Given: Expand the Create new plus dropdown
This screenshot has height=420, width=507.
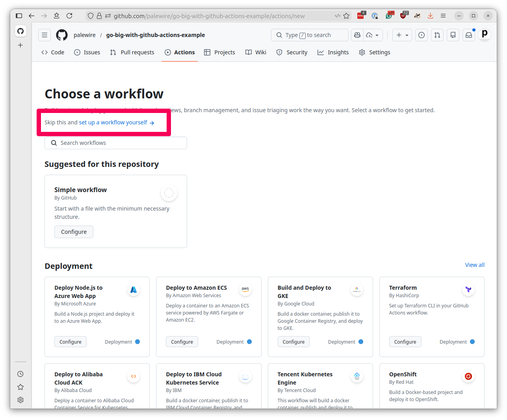Looking at the screenshot, I should click(402, 35).
